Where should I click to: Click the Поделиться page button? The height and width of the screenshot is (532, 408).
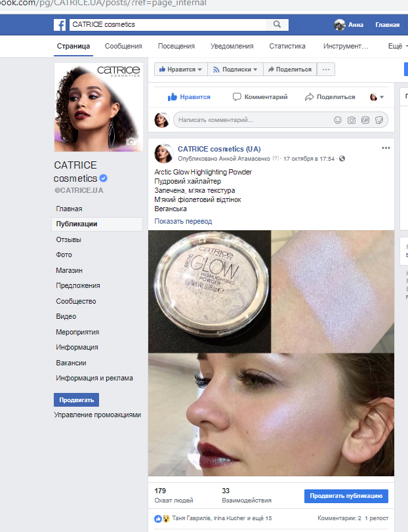point(290,70)
